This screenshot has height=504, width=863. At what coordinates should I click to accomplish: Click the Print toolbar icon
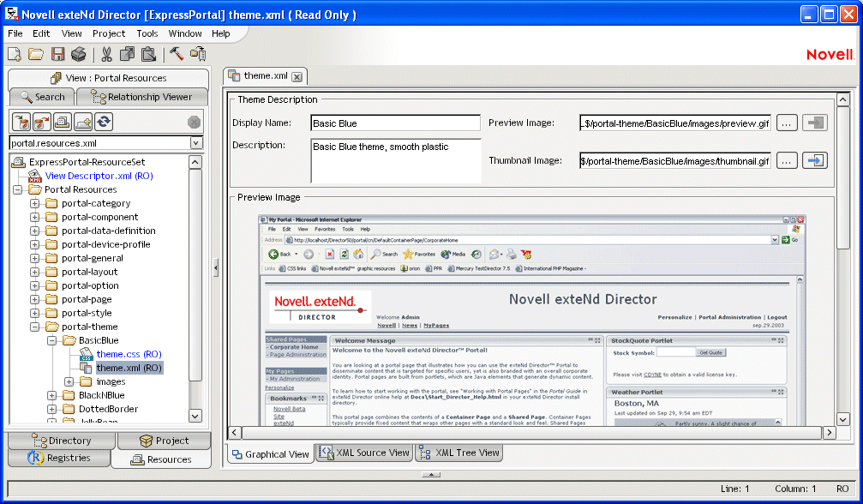coord(79,54)
